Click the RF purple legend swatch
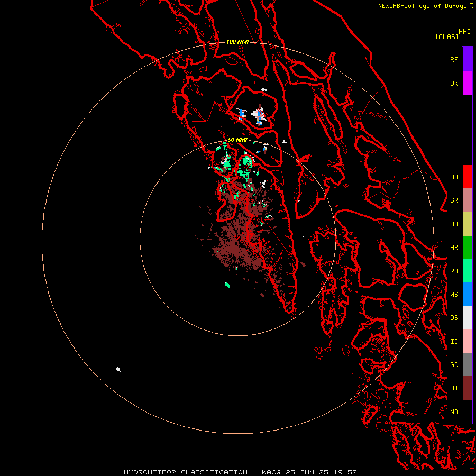The width and height of the screenshot is (476, 476). pos(467,59)
